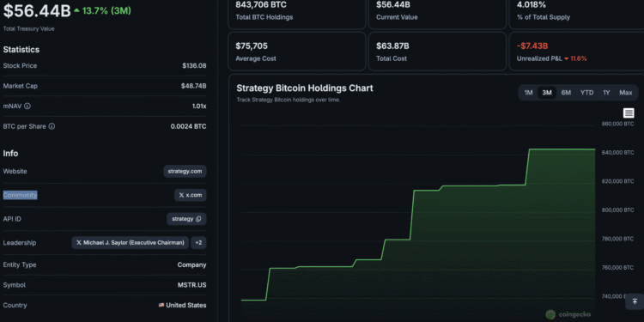Click the 860,000 BTC axis label
The width and height of the screenshot is (644, 322).
pos(617,124)
